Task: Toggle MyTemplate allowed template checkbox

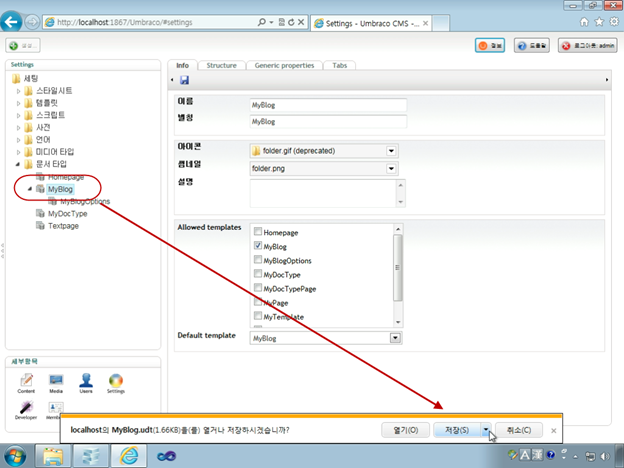Action: click(258, 316)
